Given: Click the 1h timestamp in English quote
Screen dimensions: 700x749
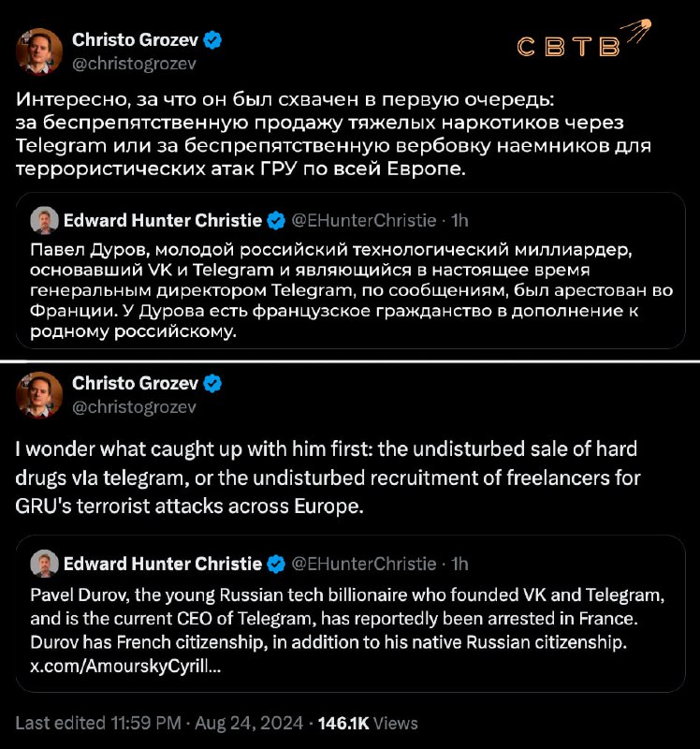Looking at the screenshot, I should coord(459,564).
